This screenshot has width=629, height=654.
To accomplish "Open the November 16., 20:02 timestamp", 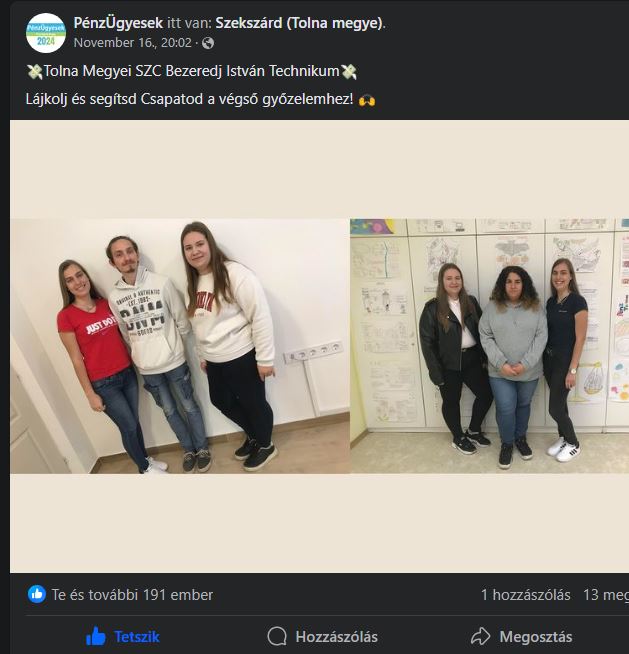I will click(133, 43).
